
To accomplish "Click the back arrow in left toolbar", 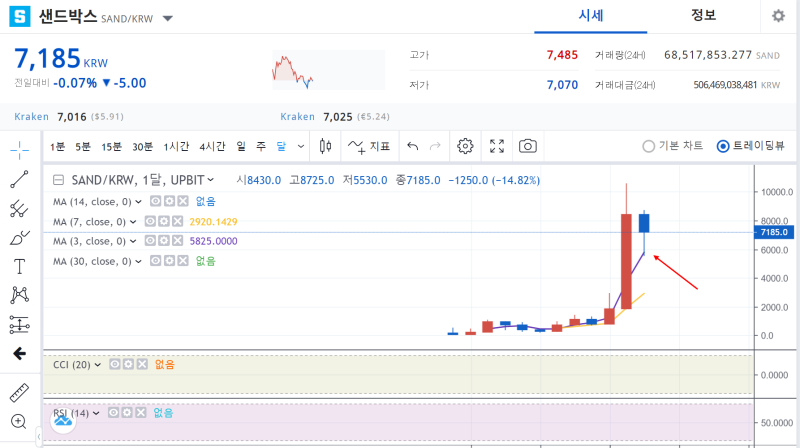I will tap(19, 354).
